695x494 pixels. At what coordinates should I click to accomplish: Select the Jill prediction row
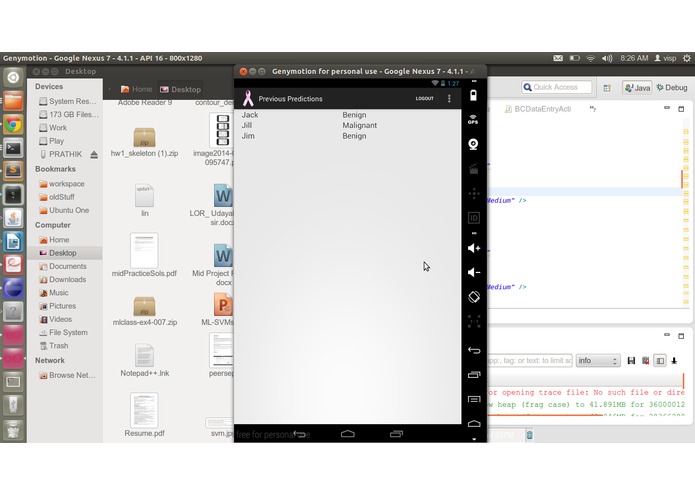pyautogui.click(x=348, y=125)
